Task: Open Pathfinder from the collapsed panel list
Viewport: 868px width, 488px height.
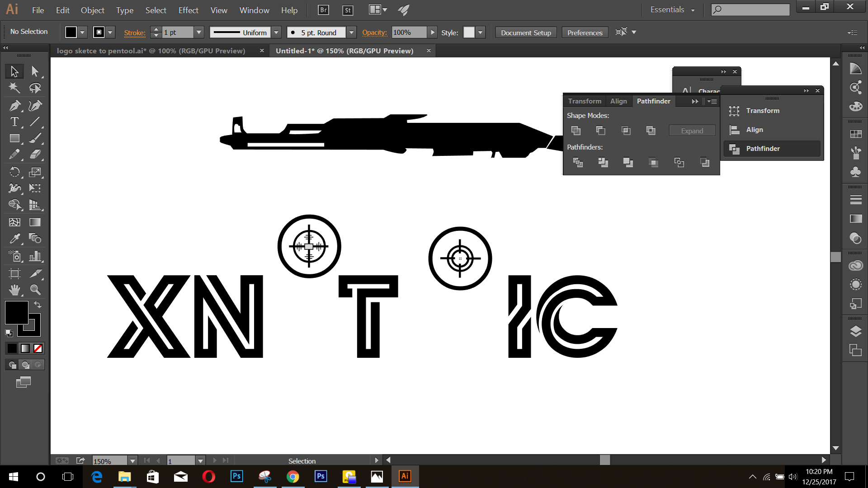Action: click(x=772, y=149)
